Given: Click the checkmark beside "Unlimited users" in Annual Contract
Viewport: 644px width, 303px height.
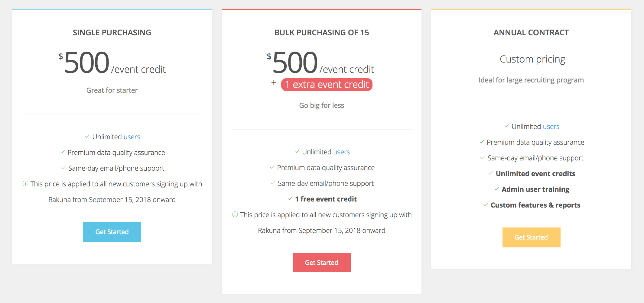Looking at the screenshot, I should click(x=506, y=126).
